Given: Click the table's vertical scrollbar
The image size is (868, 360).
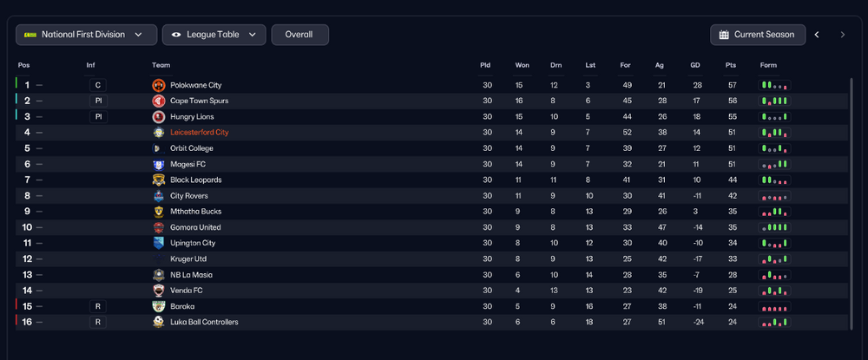Looking at the screenshot, I should (x=852, y=204).
